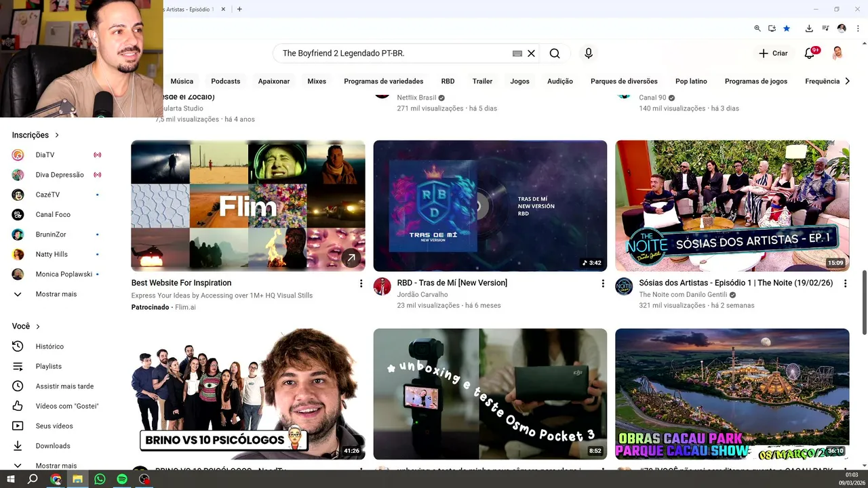Open options menu for RBD Tras de Mí

click(x=603, y=283)
